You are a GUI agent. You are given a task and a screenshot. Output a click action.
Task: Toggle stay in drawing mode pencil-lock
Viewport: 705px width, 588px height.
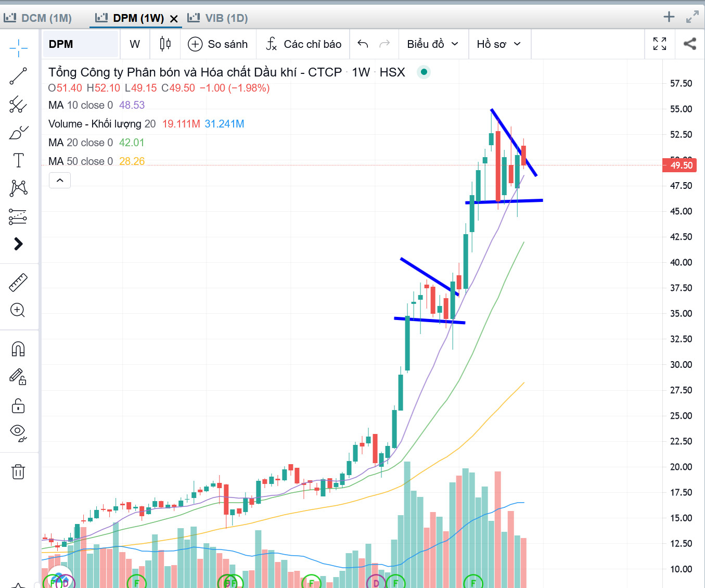coord(18,377)
